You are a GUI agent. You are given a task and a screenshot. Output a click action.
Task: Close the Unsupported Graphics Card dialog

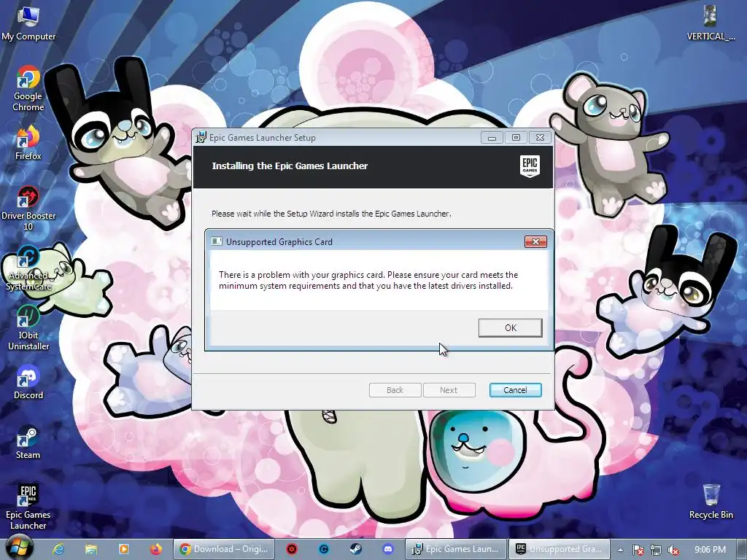(535, 242)
